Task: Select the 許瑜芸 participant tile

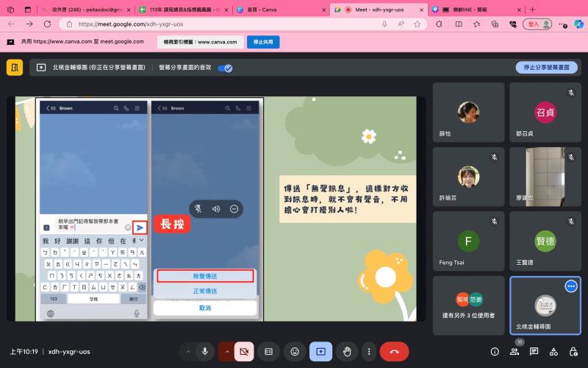Action: [468, 177]
